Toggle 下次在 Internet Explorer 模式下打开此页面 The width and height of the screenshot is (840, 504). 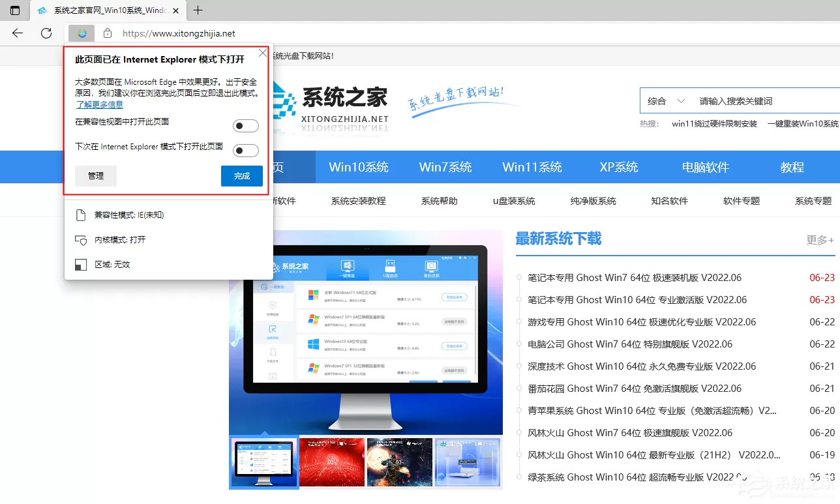point(245,151)
